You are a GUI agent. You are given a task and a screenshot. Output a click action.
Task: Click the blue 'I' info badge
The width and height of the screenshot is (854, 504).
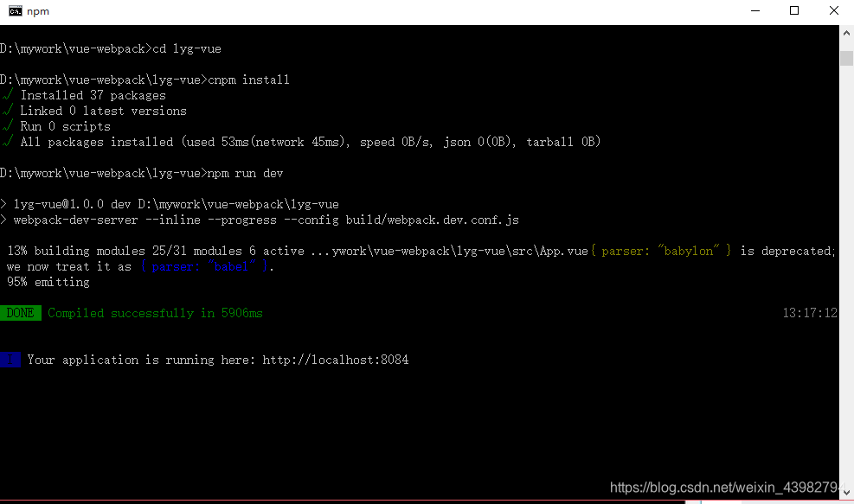(x=10, y=360)
